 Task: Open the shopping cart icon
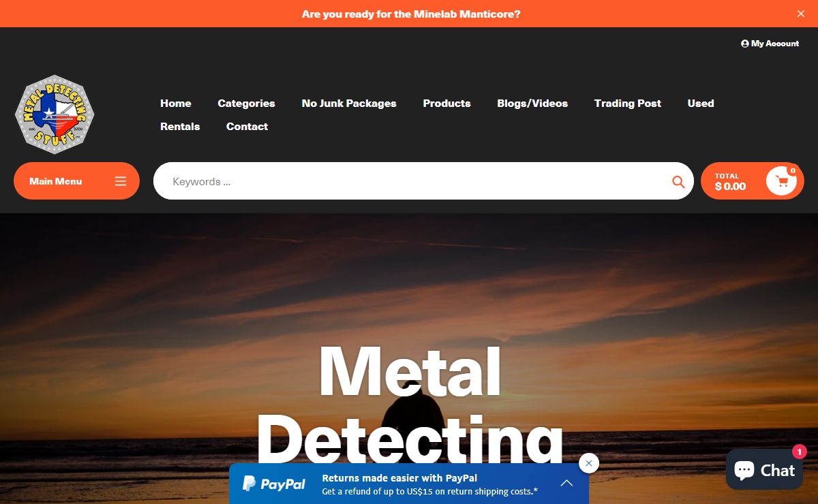(782, 180)
